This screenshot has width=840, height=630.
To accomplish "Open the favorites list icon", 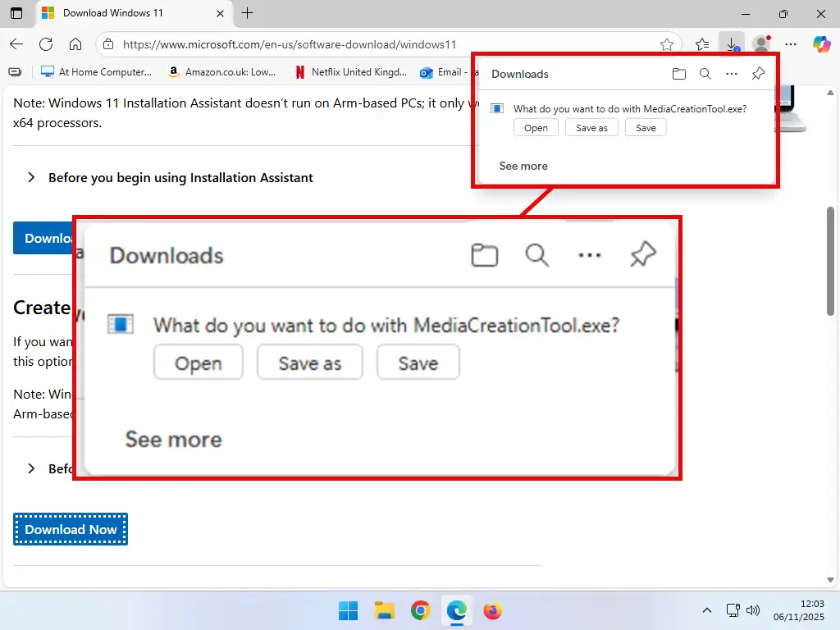I will (701, 44).
